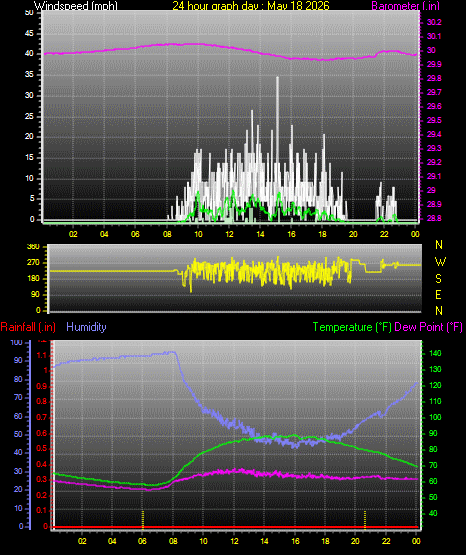Click the Windspeed (mph) axis title
466x555 pixels.
(x=76, y=5)
